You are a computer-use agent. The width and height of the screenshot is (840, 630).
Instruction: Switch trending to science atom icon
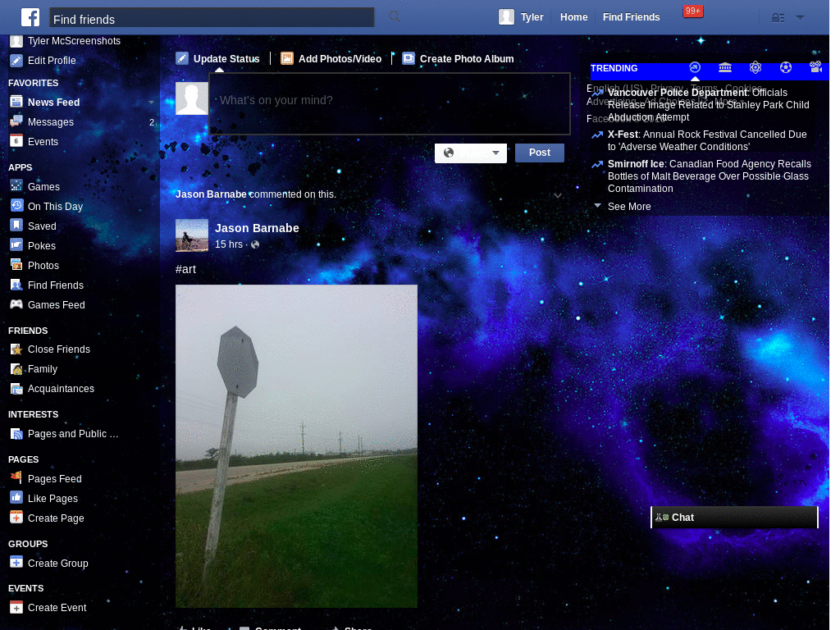(756, 67)
